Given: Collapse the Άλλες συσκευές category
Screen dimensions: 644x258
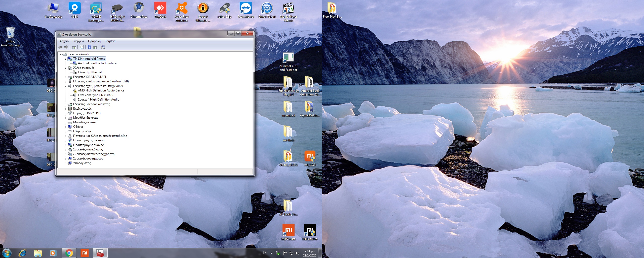Looking at the screenshot, I should (x=66, y=68).
